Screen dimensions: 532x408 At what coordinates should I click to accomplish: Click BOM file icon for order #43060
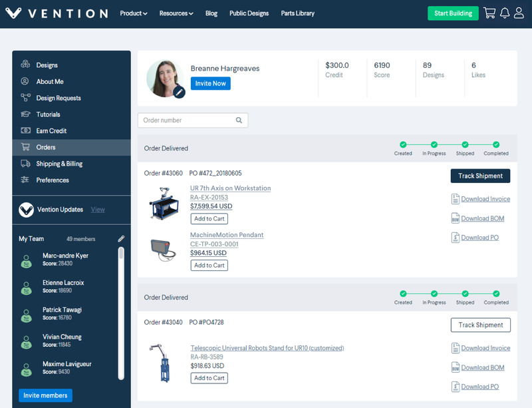click(x=456, y=218)
